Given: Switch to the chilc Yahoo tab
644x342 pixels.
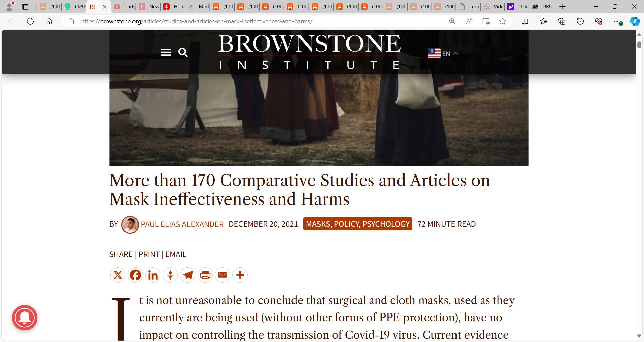Looking at the screenshot, I should pos(518,7).
